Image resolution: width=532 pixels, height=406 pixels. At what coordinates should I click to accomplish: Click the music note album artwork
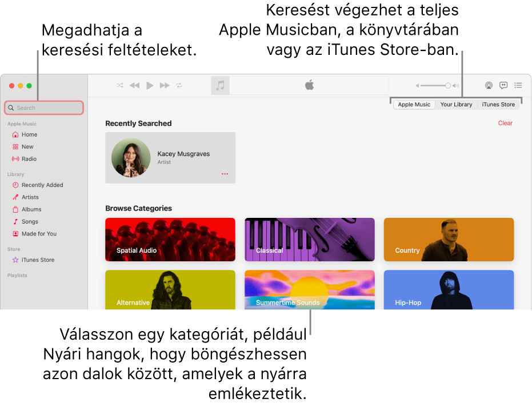[x=220, y=85]
